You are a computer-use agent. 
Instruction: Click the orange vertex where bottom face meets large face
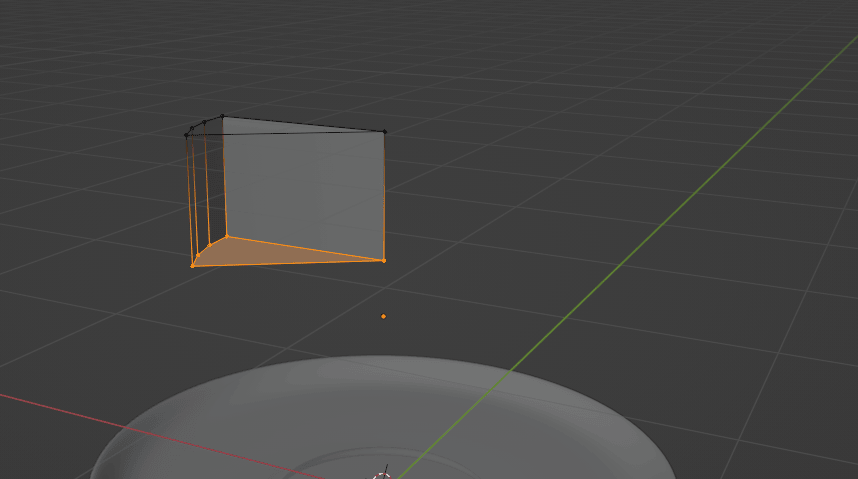click(226, 237)
